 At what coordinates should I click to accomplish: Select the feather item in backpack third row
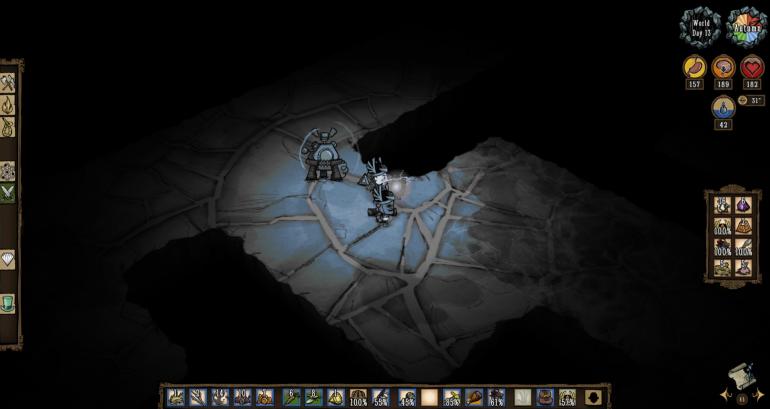[743, 247]
